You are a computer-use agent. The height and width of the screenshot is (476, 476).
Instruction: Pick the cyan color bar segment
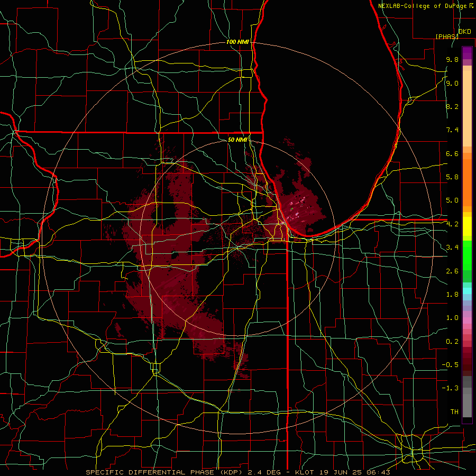point(467,291)
